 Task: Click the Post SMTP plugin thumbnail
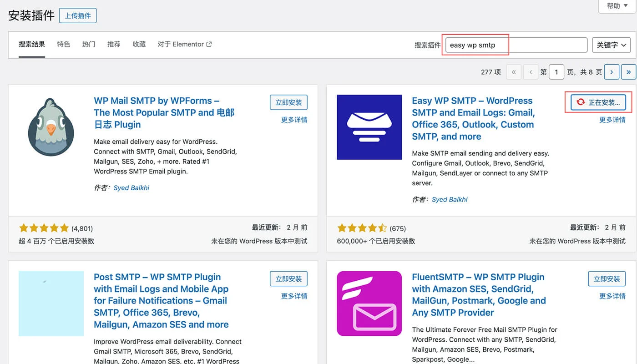click(51, 303)
